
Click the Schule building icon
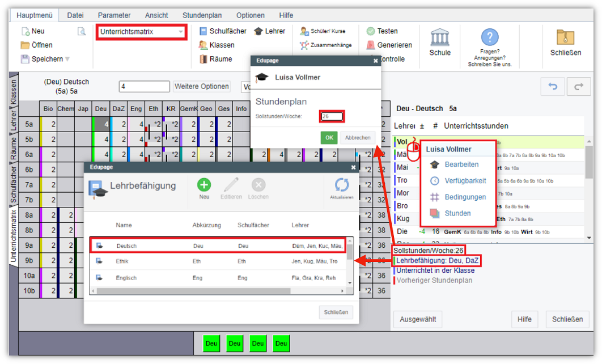440,38
